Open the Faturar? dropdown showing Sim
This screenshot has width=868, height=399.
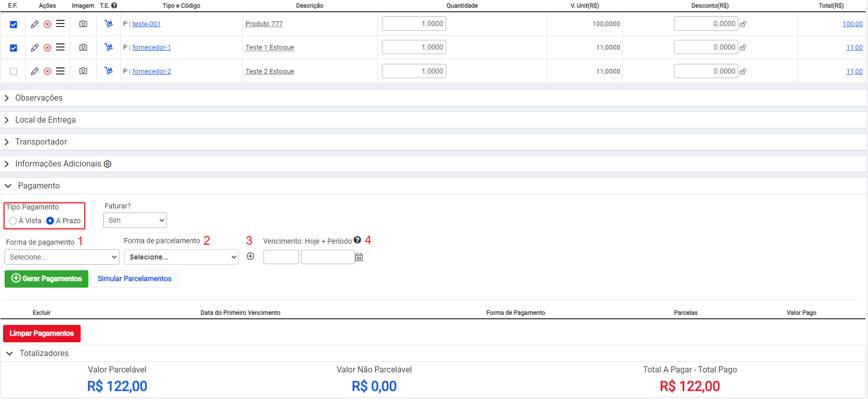click(x=135, y=220)
